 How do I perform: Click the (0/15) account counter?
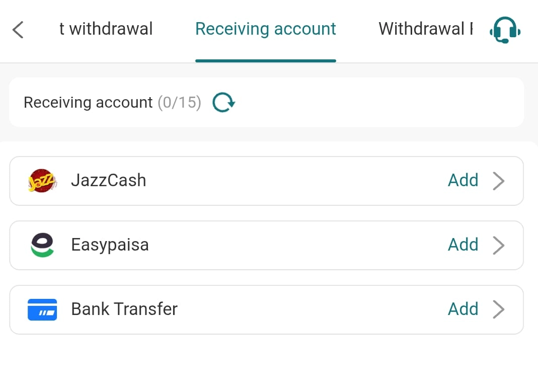point(179,103)
